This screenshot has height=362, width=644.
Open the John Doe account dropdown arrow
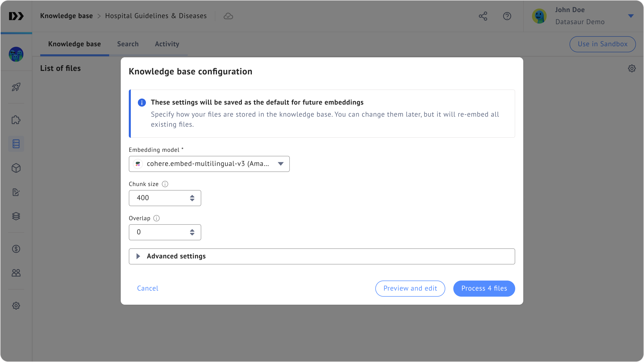631,16
